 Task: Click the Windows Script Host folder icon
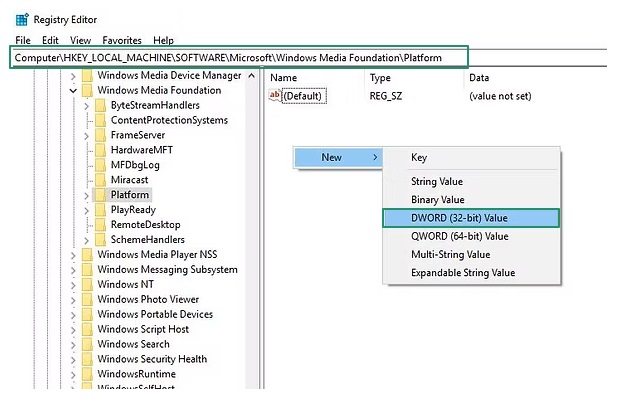click(87, 329)
